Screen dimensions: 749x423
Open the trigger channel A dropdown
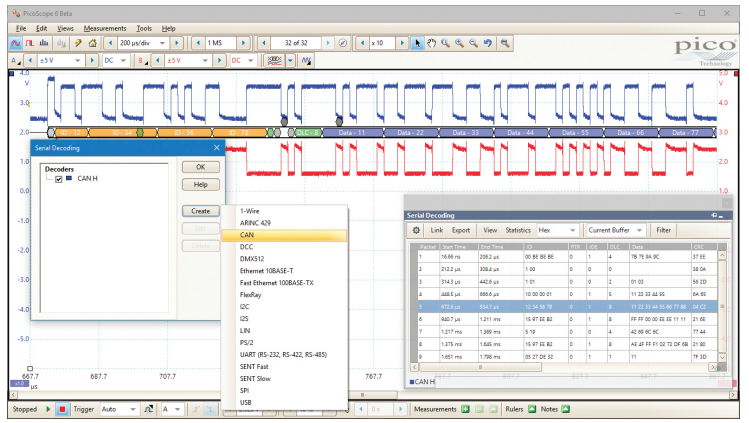point(177,409)
